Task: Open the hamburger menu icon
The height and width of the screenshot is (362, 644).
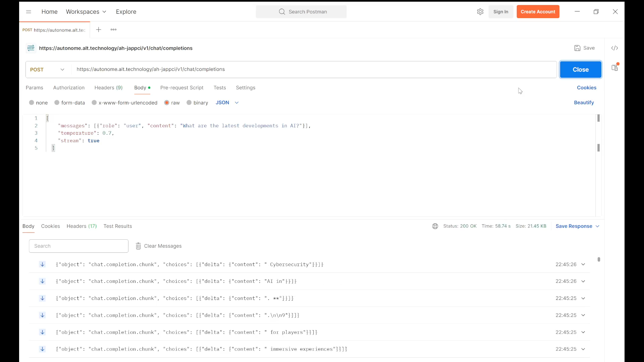Action: tap(29, 12)
